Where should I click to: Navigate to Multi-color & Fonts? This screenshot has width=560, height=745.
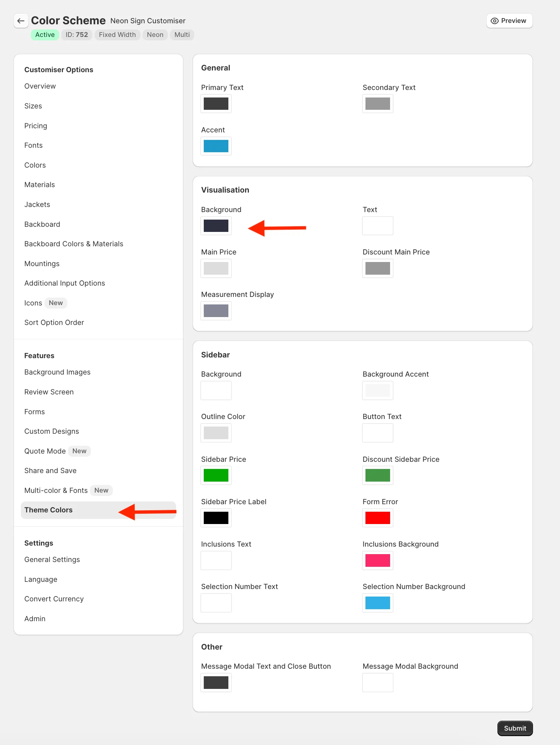(x=56, y=491)
